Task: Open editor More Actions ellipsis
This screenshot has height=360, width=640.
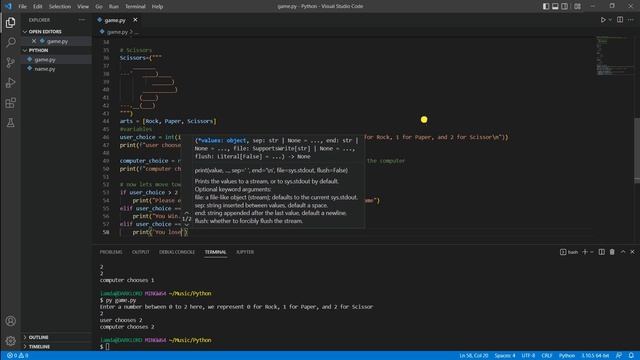Action: (631, 20)
